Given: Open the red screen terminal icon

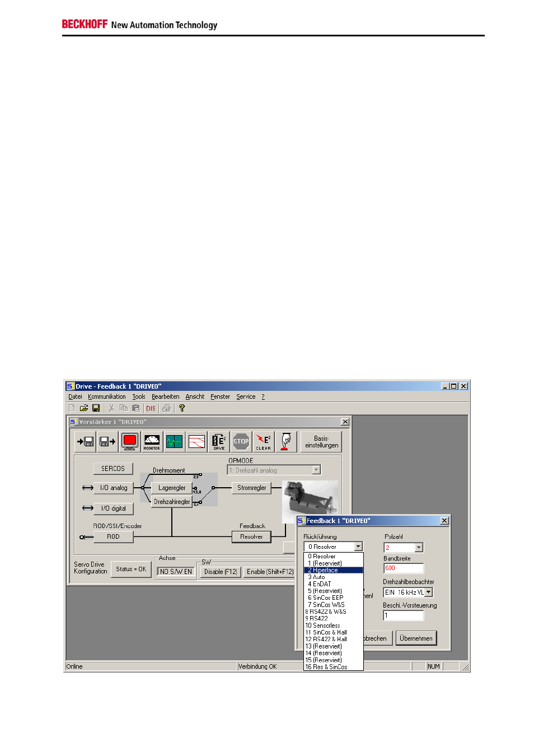Looking at the screenshot, I should point(130,442).
